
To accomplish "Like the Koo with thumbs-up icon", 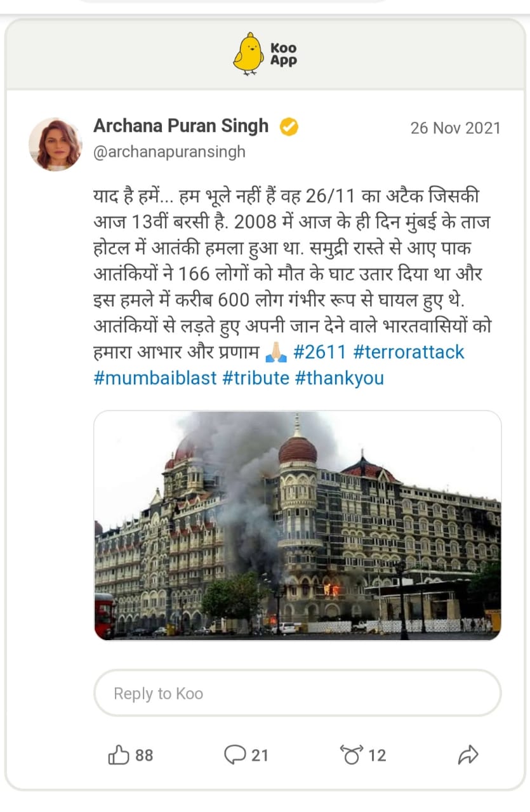I will click(x=119, y=755).
